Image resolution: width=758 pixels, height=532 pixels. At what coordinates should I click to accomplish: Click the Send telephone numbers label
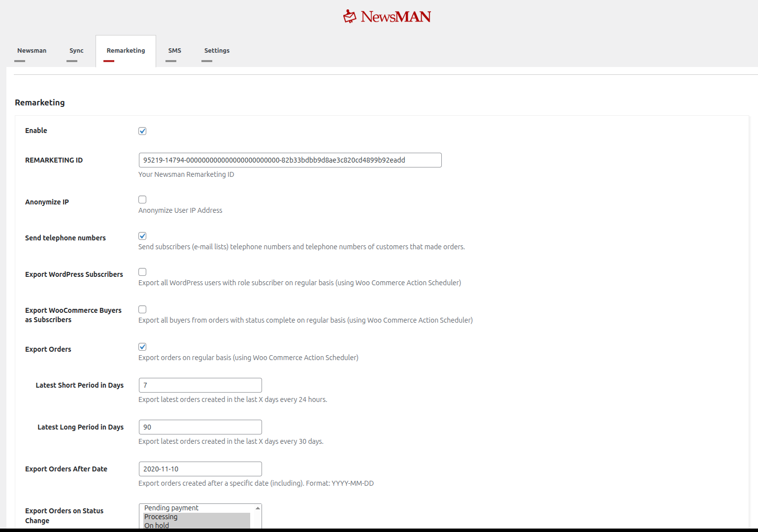click(66, 238)
